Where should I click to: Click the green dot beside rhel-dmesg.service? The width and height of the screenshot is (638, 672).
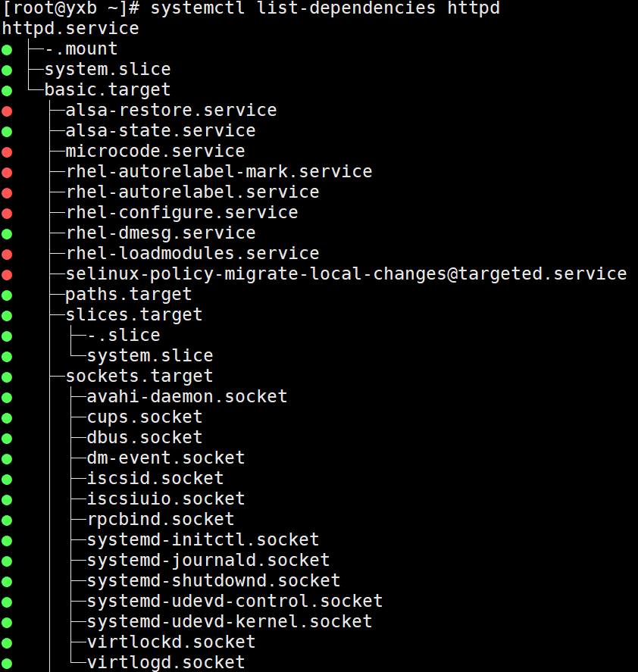[x=7, y=234]
